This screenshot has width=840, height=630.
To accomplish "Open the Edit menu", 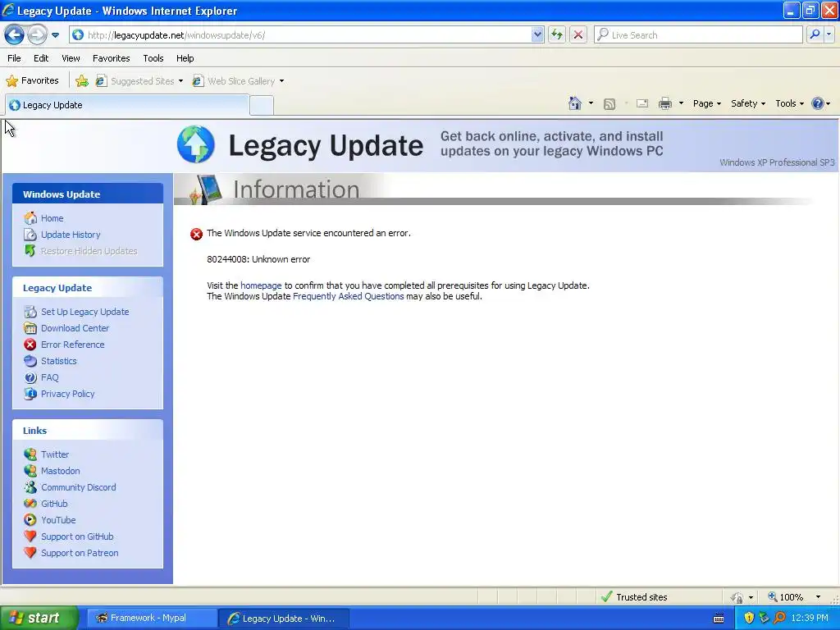I will pos(41,58).
